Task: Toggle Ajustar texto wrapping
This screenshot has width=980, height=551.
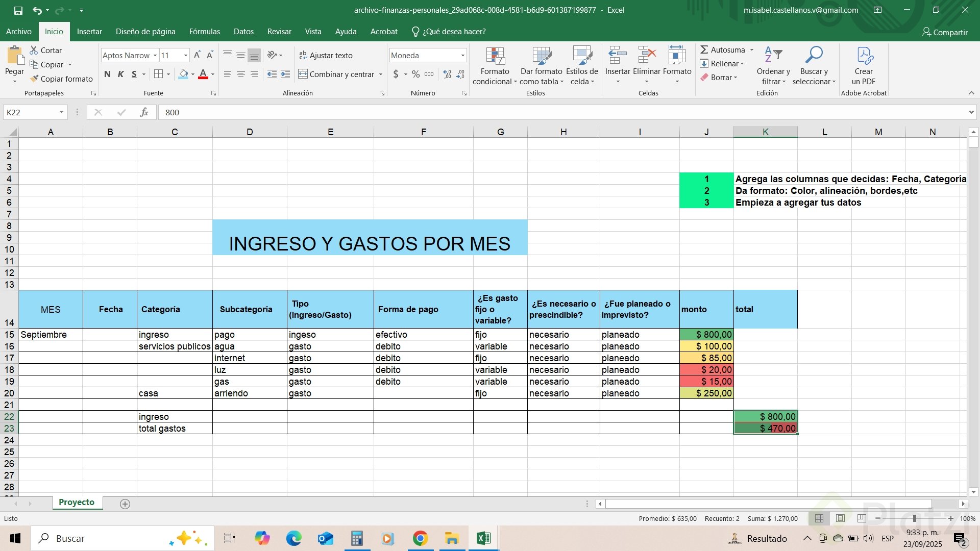Action: coord(326,55)
